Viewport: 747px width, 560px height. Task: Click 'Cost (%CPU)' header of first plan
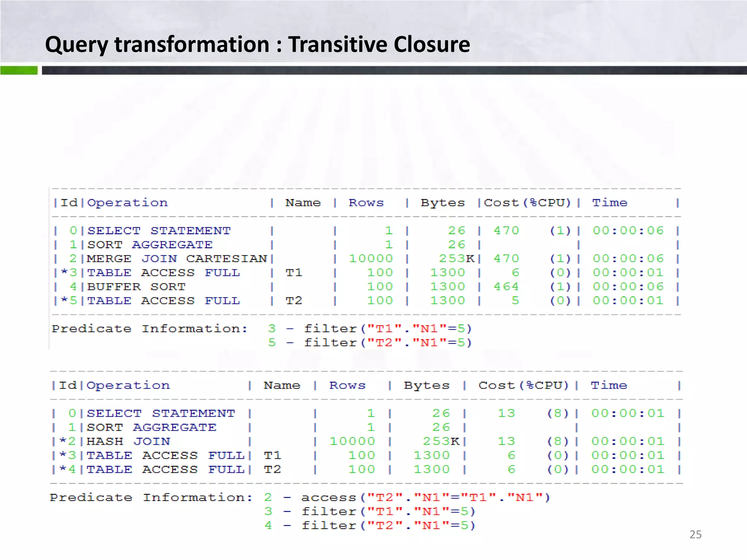527,203
